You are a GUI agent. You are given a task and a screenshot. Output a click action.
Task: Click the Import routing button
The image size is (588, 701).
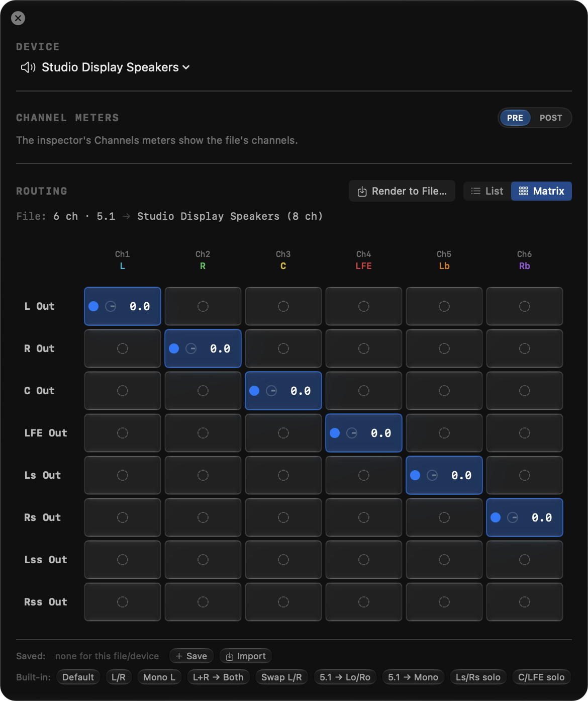(246, 656)
